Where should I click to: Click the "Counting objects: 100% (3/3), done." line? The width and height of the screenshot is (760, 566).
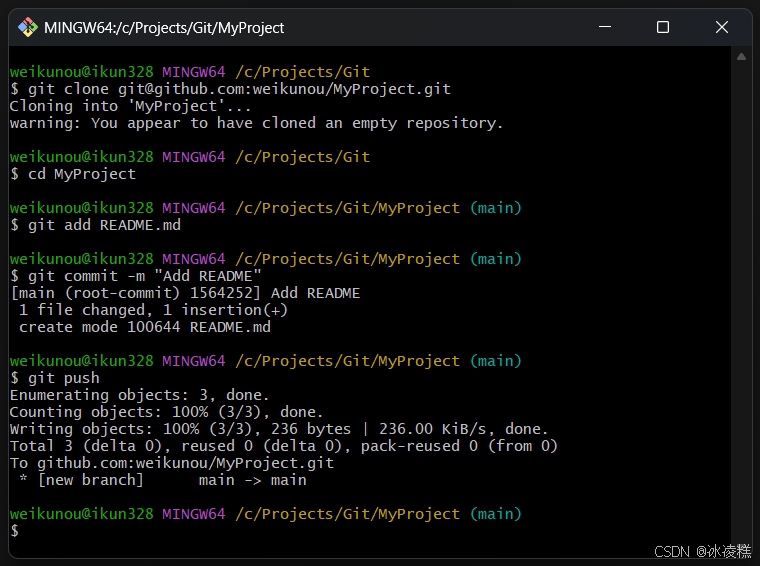[x=166, y=412]
